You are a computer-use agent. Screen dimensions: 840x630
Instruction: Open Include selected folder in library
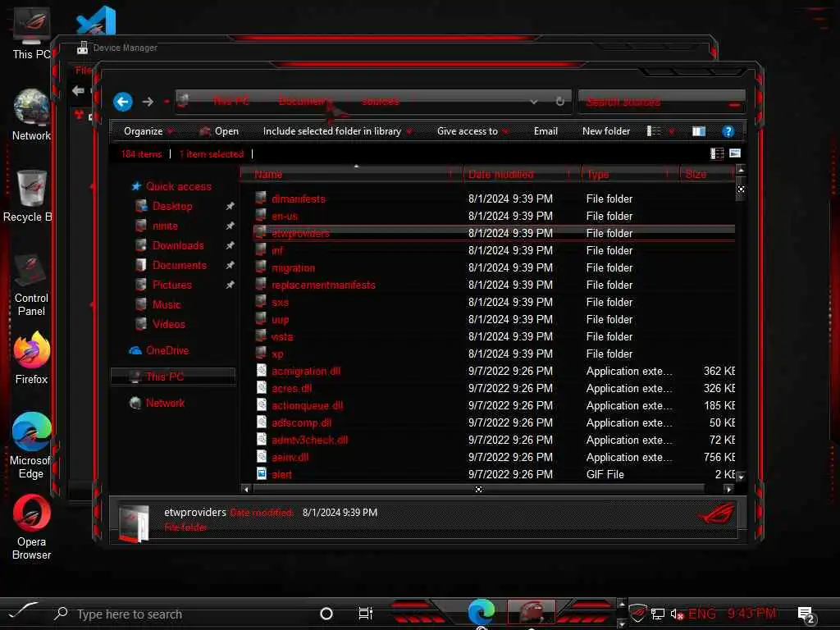[337, 131]
